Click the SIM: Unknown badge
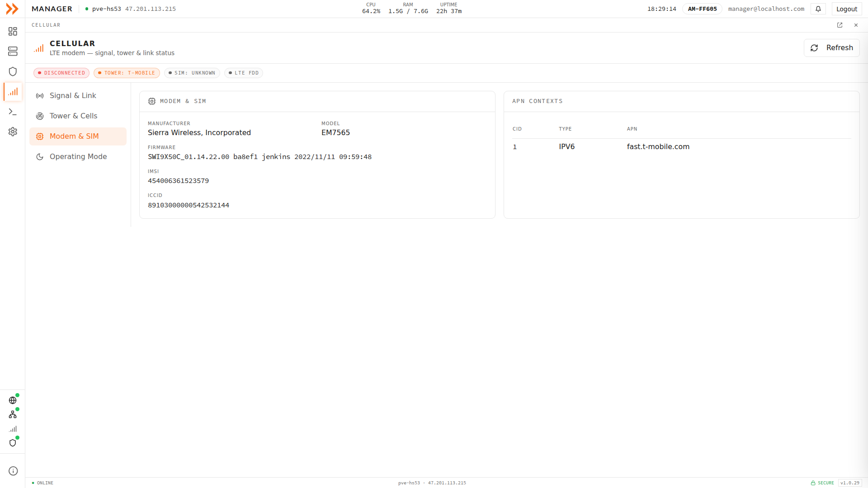The image size is (868, 488). pyautogui.click(x=192, y=73)
